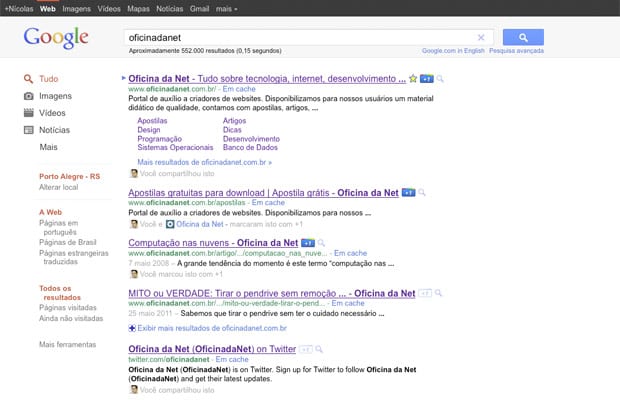The image size is (620, 400).
Task: Click +1 button on first Oficina da Net result
Action: 427,79
